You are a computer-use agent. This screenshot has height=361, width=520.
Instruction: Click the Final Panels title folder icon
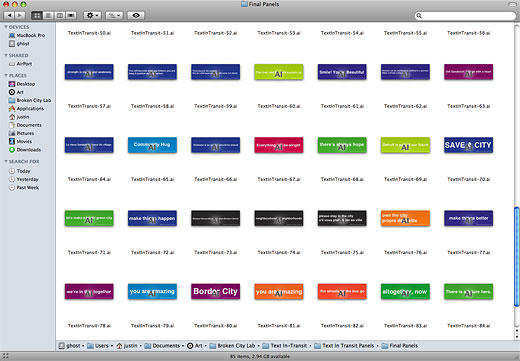pos(244,4)
